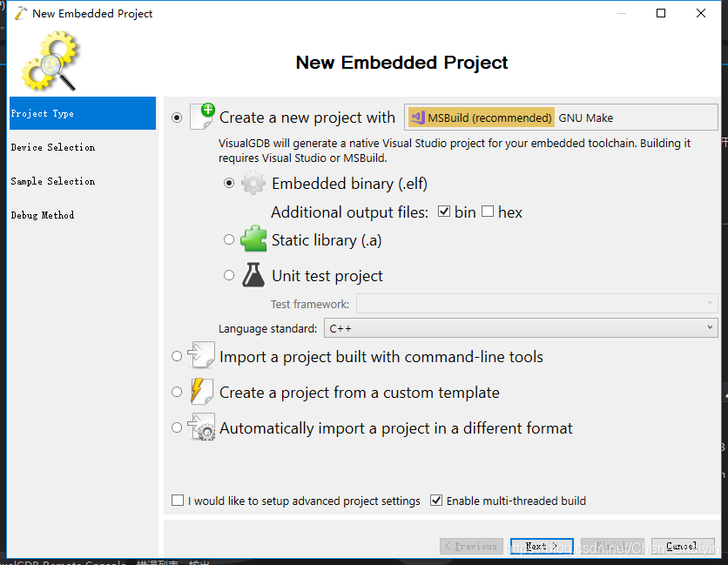728x565 pixels.
Task: Select the Static library (.a) radio button
Action: pos(229,239)
